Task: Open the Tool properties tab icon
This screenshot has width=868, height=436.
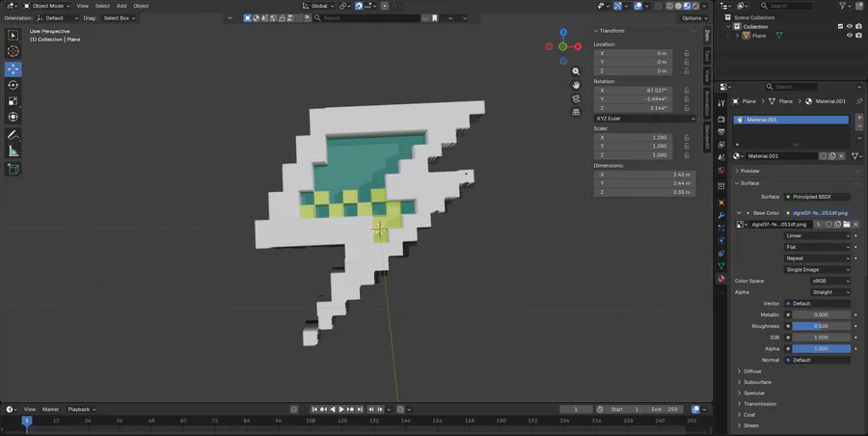Action: pos(721,103)
